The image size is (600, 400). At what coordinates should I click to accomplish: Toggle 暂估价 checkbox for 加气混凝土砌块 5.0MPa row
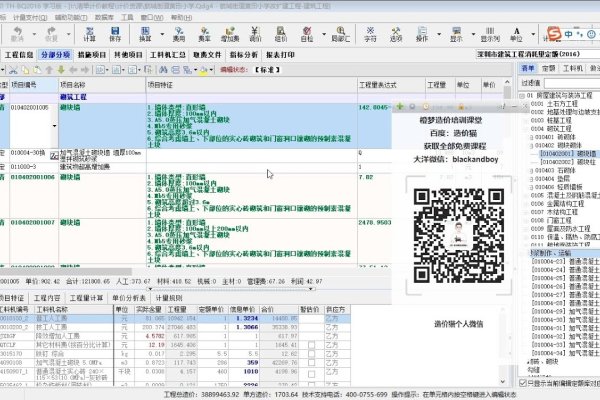click(x=311, y=362)
